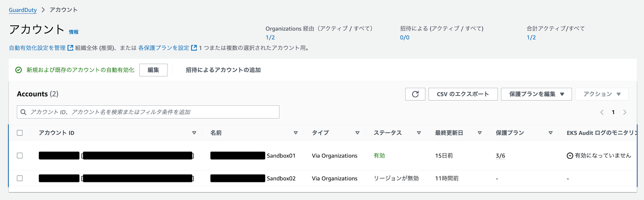Click the search magnifier icon
Viewport: 644px width, 200px height.
(x=23, y=112)
